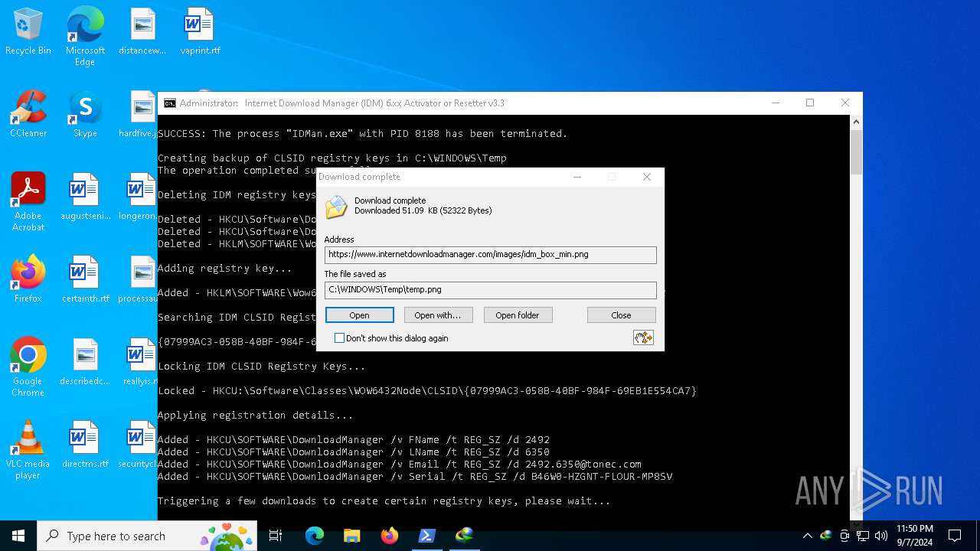Open Firefox from the taskbar
Viewport: 980px width, 551px height.
tap(390, 536)
